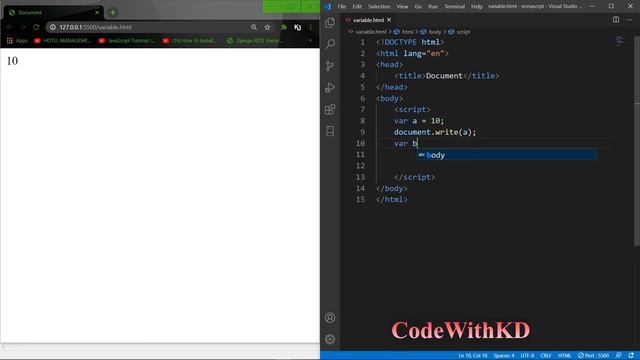Show hidden bookmarks overflow chevron
The image size is (640, 360).
310,40
